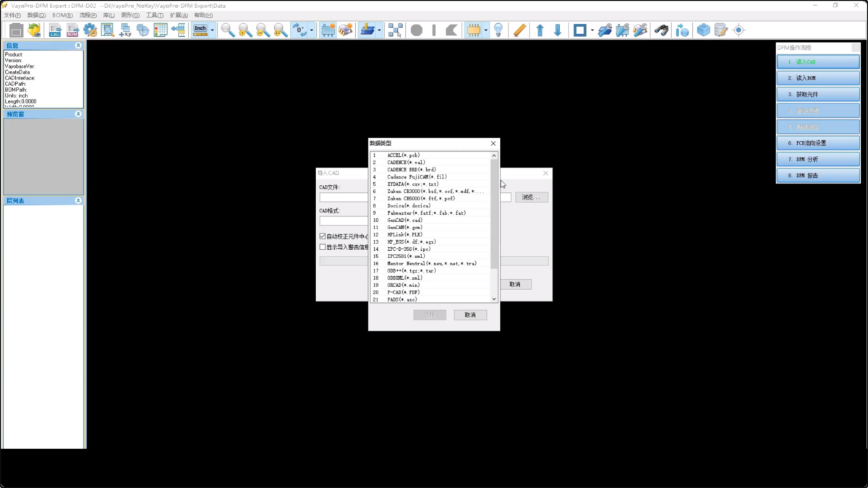Click the zoom in magnifier icon

[x=245, y=30]
